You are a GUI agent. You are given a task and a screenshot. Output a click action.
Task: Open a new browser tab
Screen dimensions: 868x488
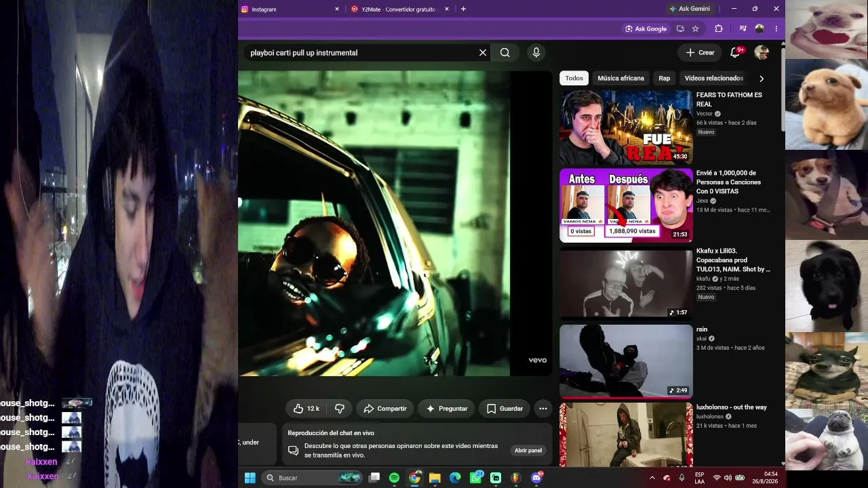click(x=463, y=9)
